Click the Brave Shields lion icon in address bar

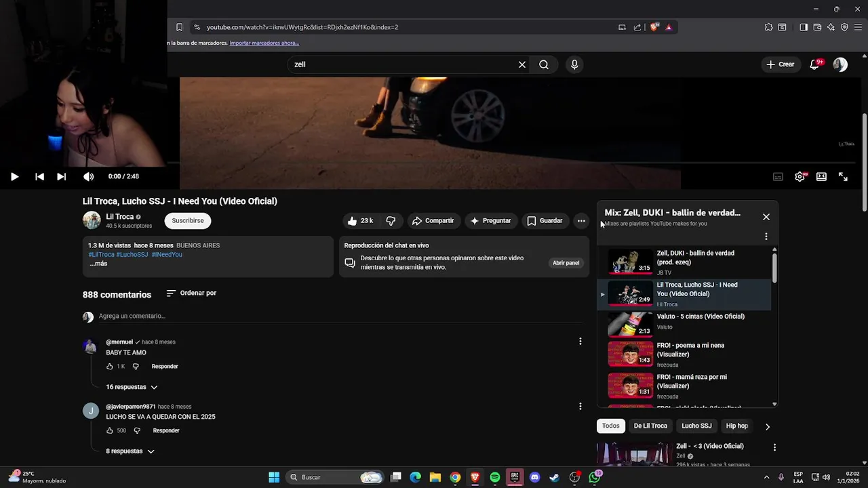point(654,27)
